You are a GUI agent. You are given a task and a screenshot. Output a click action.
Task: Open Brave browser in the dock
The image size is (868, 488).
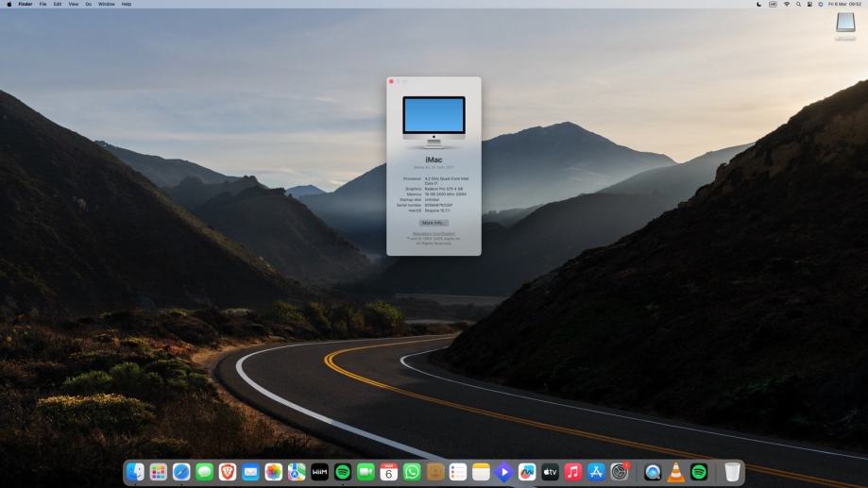(x=228, y=472)
